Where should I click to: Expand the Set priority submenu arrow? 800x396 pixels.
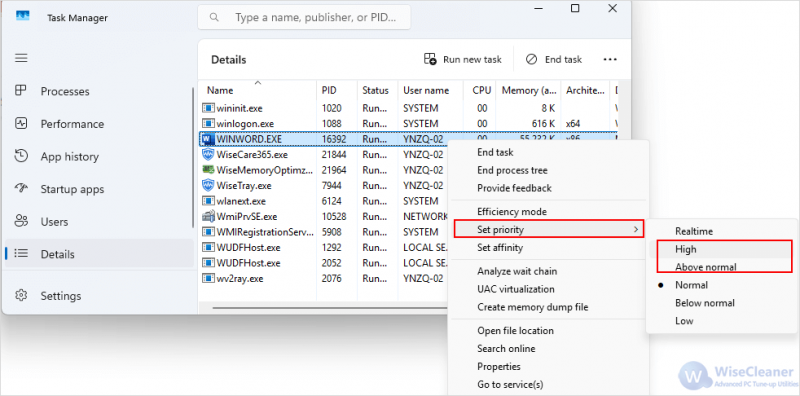636,230
